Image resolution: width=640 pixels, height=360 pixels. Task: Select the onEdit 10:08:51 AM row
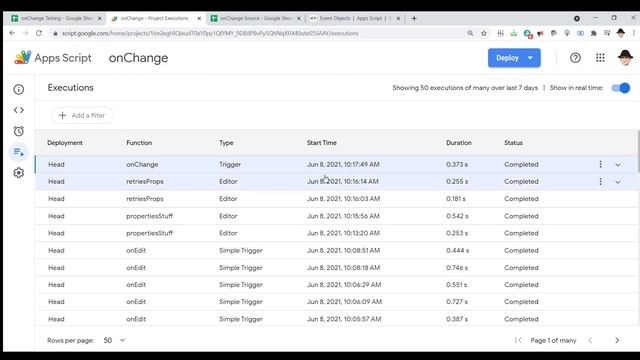(x=336, y=250)
